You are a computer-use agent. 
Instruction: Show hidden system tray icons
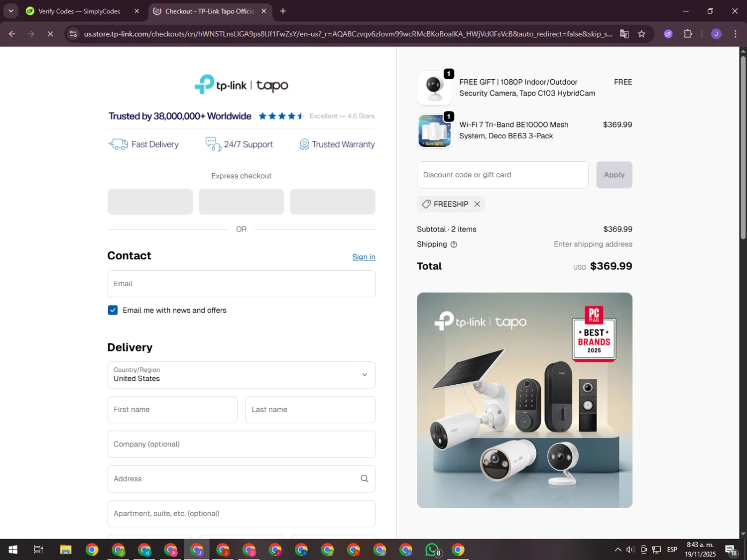(x=618, y=550)
